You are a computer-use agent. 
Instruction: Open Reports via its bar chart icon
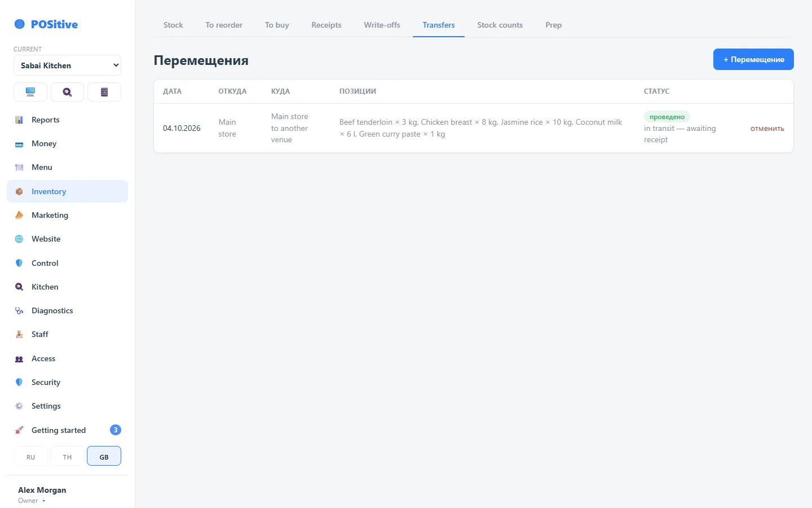coord(19,120)
